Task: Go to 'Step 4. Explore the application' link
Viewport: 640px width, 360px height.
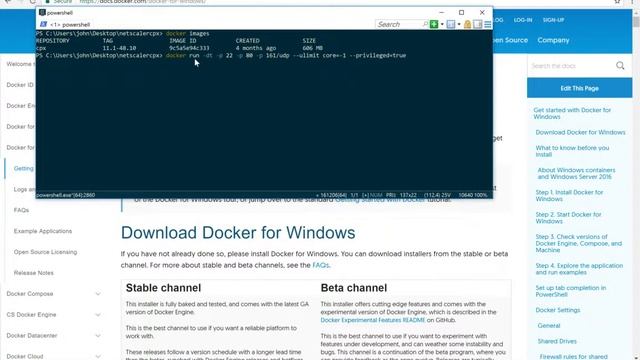Action: (x=579, y=269)
